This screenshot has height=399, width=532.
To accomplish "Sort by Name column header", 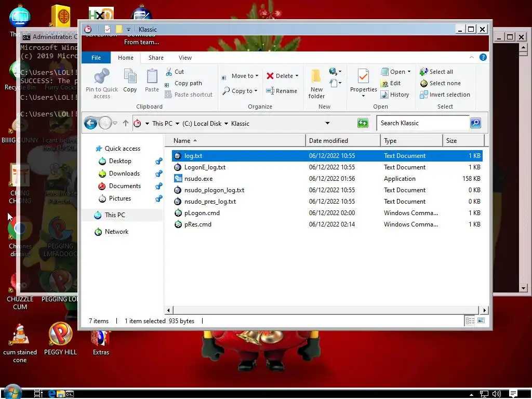I will click(235, 140).
